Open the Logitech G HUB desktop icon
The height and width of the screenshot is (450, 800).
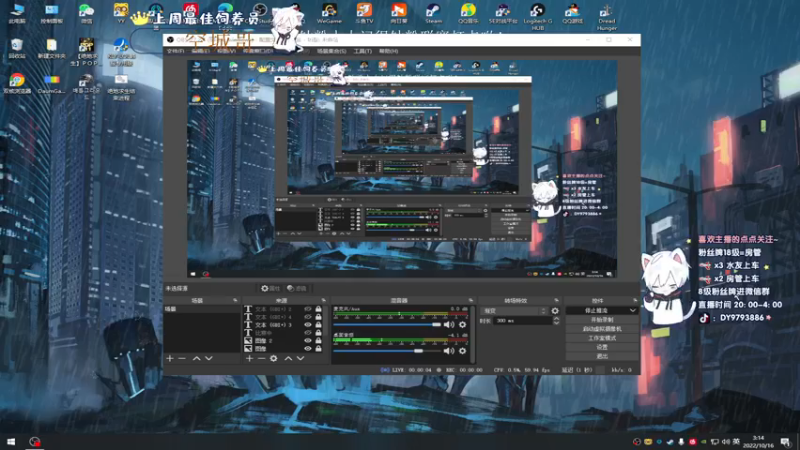(x=538, y=16)
